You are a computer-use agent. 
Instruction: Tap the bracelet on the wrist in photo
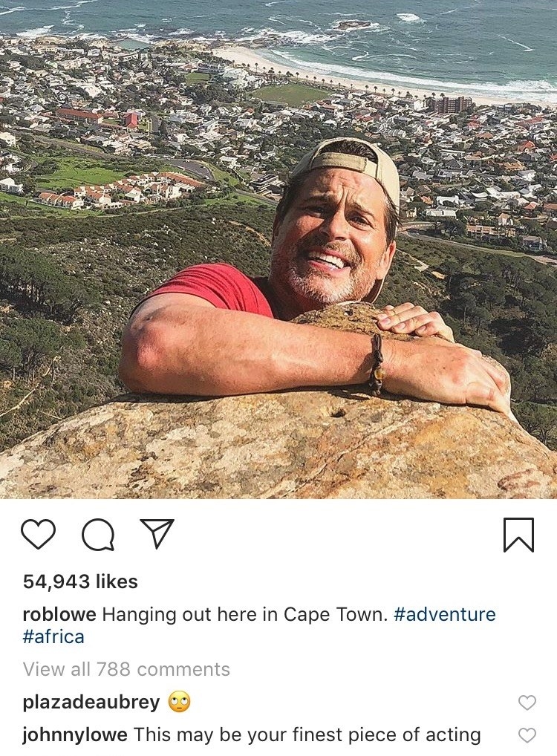tap(377, 365)
